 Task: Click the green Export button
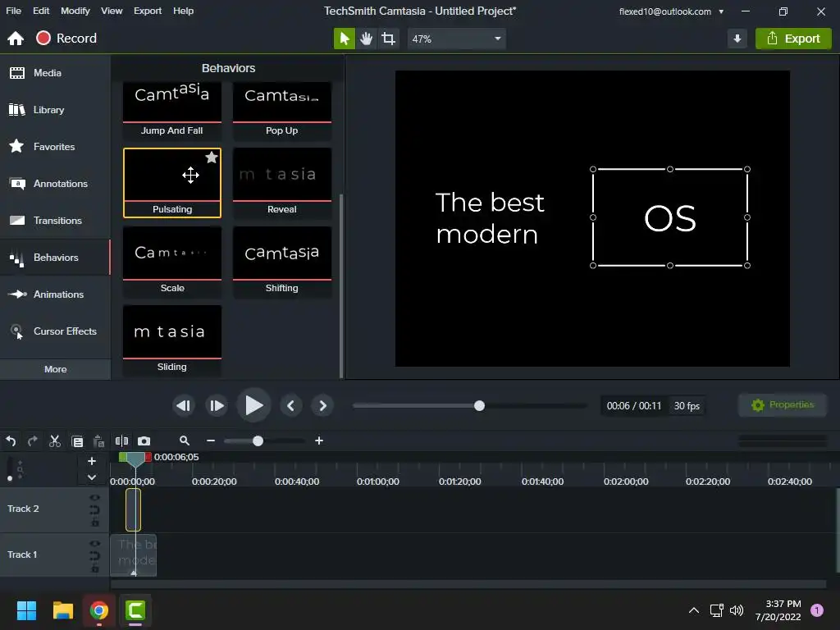pos(793,39)
